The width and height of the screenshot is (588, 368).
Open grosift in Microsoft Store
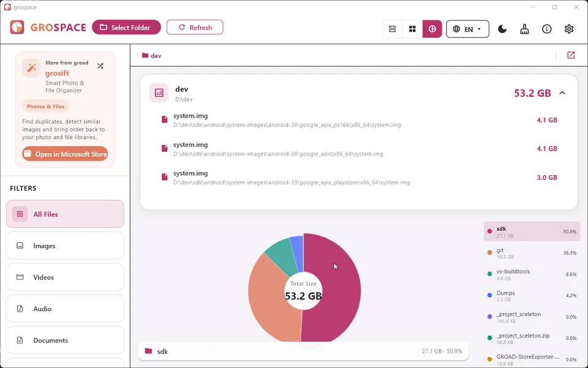click(x=66, y=154)
